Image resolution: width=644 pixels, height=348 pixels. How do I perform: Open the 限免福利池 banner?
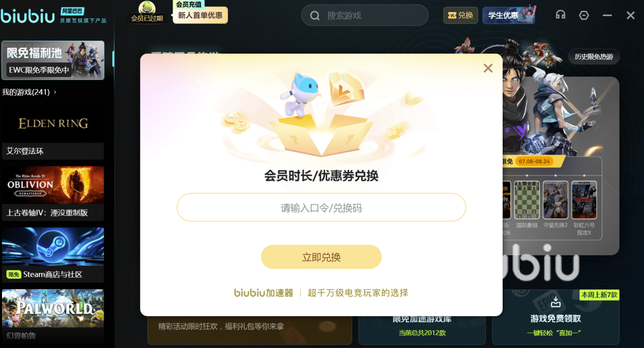[53, 60]
